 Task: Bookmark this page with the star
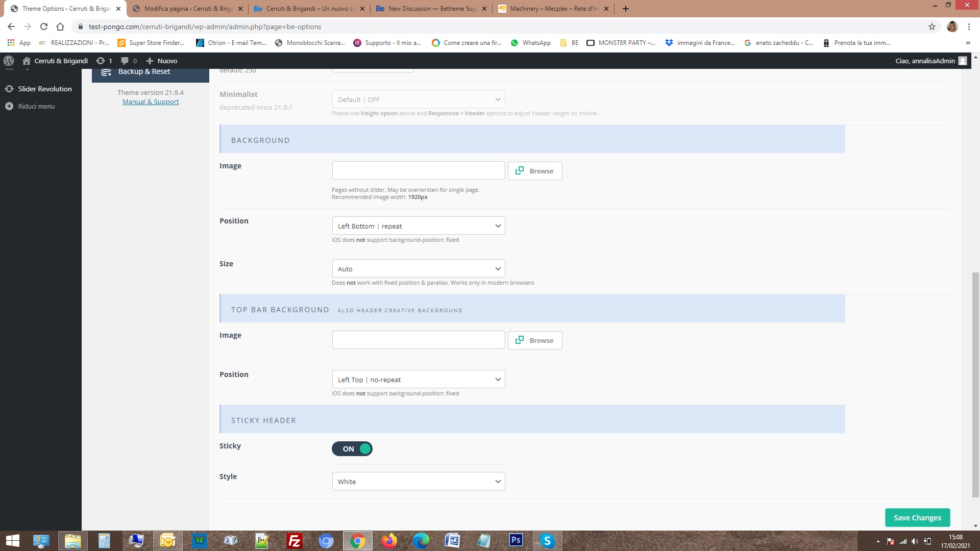(932, 27)
